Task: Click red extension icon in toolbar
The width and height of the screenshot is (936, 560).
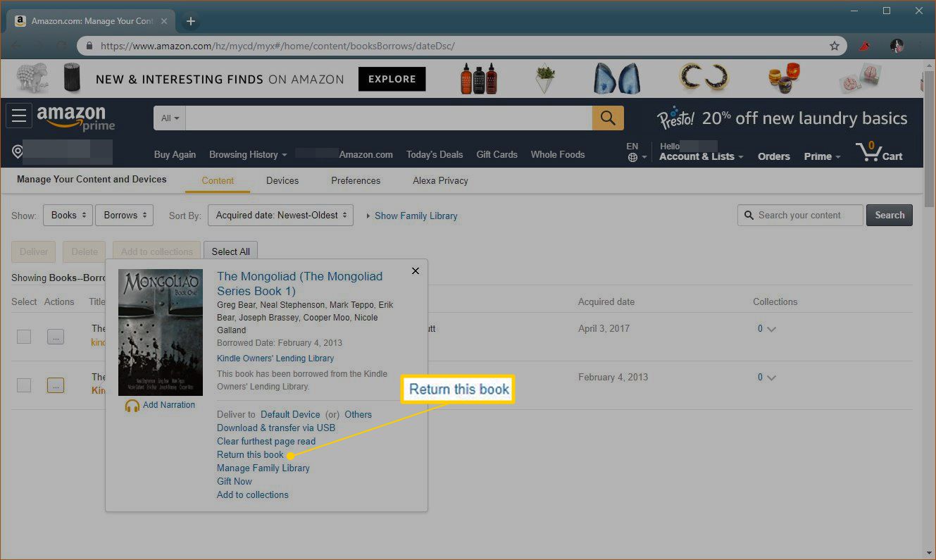Action: 866,46
